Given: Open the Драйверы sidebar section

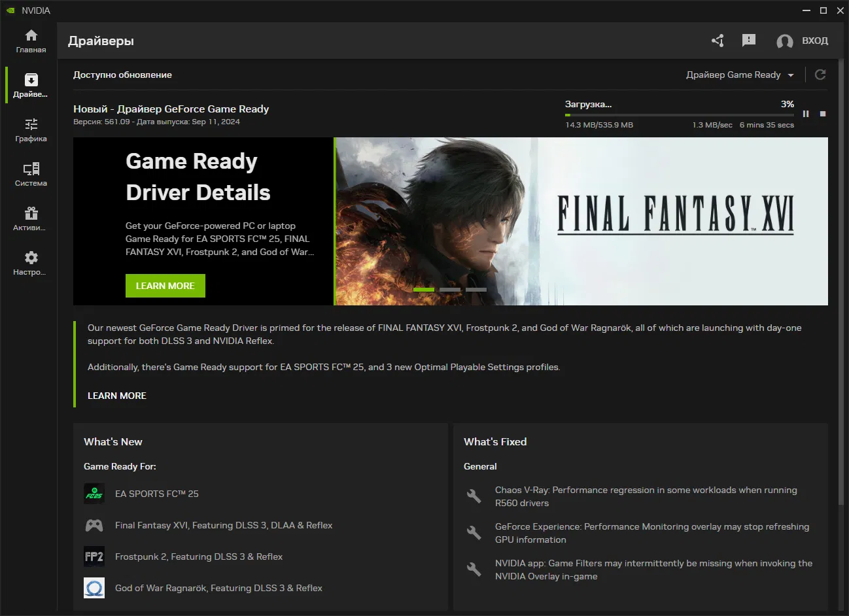Looking at the screenshot, I should (31, 86).
